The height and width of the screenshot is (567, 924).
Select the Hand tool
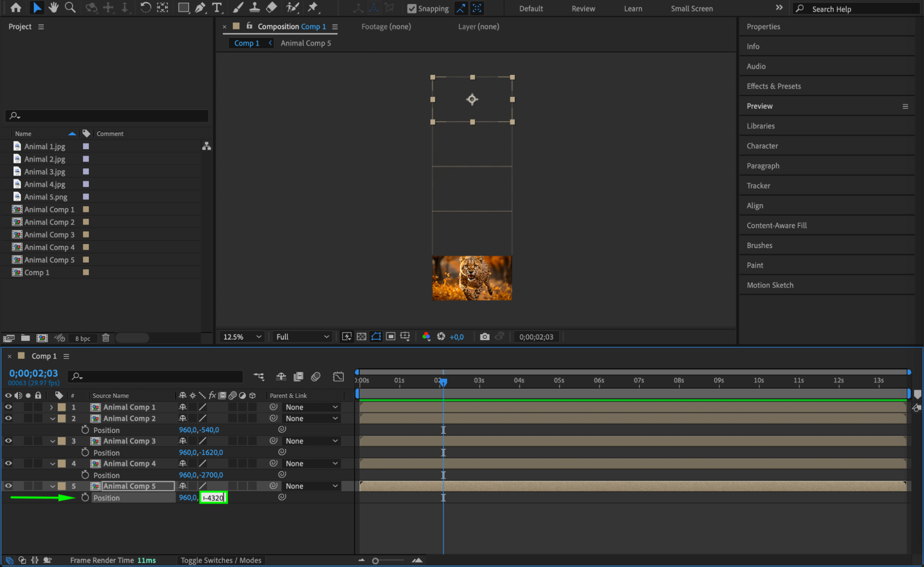coord(54,7)
